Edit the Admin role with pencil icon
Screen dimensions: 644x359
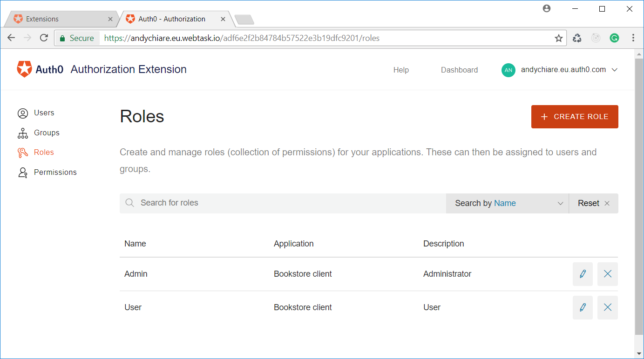[583, 274]
